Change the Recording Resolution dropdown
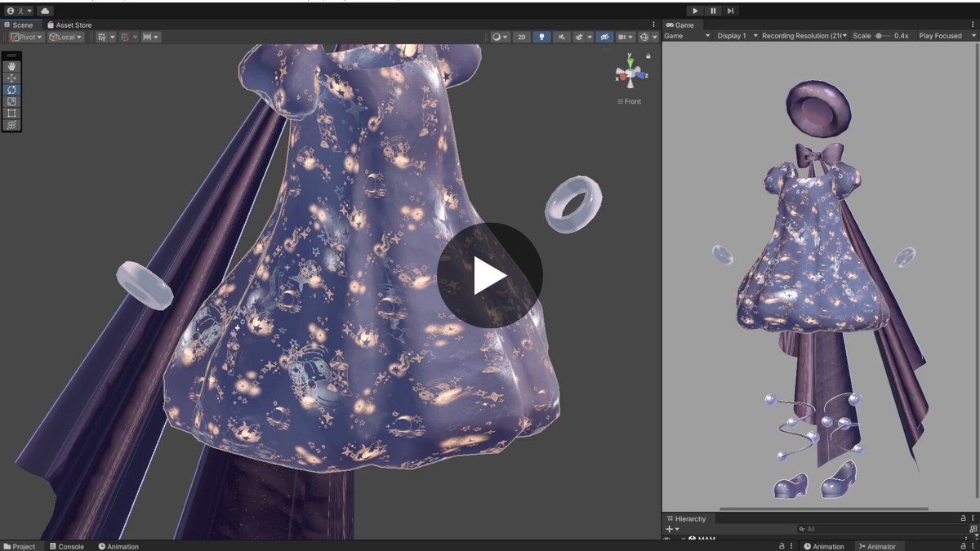The image size is (980, 551). (804, 36)
